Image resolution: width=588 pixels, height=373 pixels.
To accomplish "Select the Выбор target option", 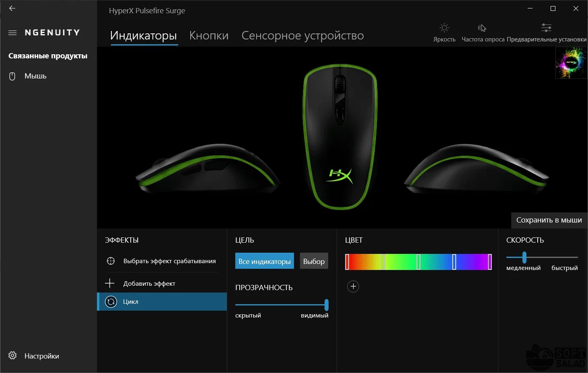I will tap(314, 261).
